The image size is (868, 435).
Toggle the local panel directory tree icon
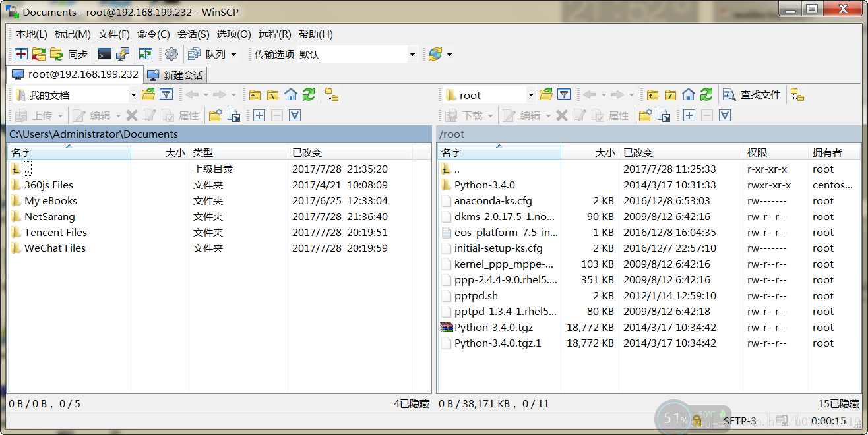click(332, 95)
